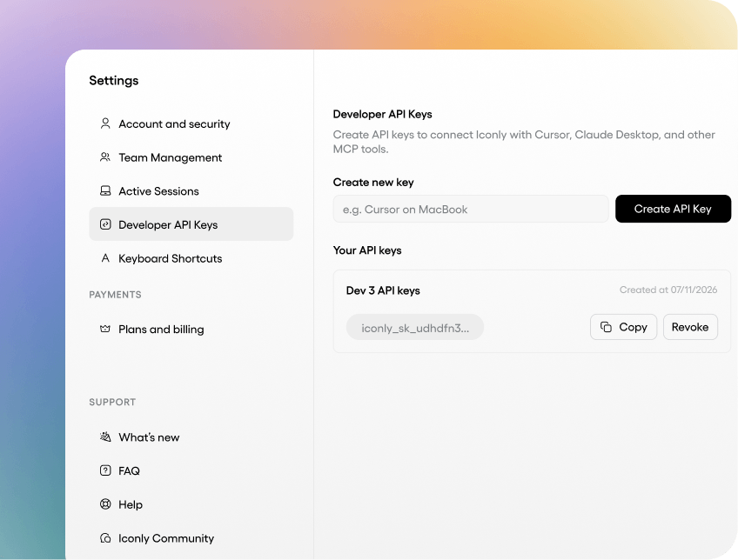
Task: Click the Dev 3 API keys title
Action: coord(383,290)
